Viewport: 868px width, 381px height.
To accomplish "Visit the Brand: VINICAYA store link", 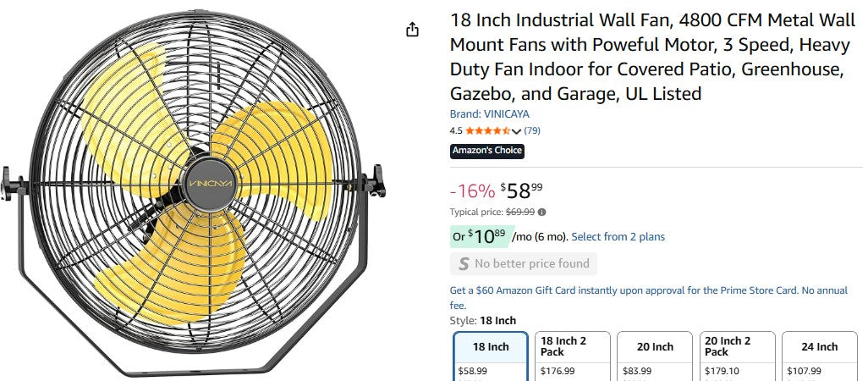I will click(x=490, y=113).
